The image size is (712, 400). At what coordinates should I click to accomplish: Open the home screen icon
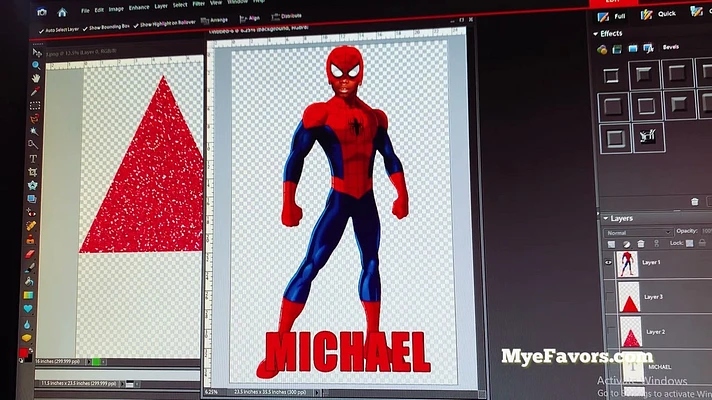(x=62, y=12)
